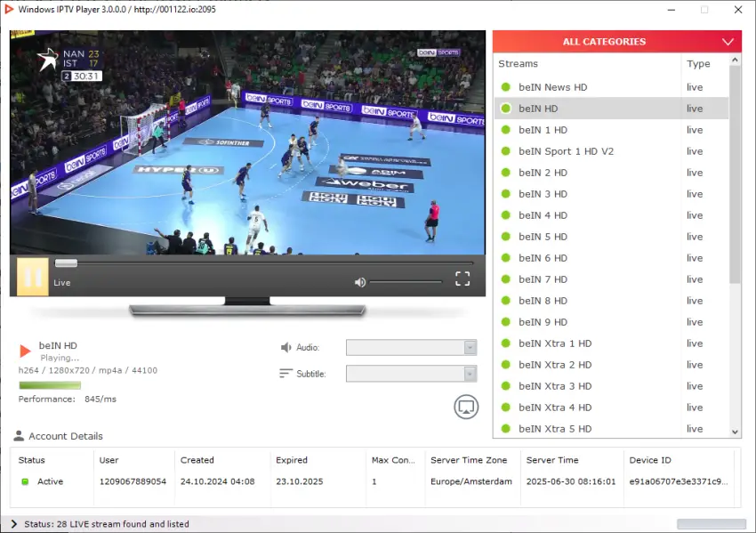Select the beIN Sport 1 HD V2 stream

611,151
